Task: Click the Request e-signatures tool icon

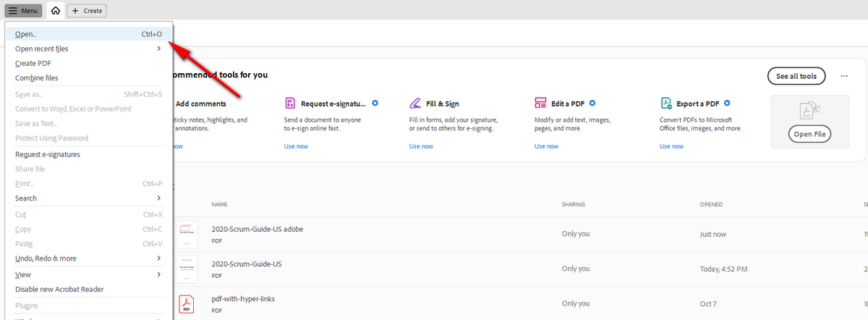Action: (290, 104)
